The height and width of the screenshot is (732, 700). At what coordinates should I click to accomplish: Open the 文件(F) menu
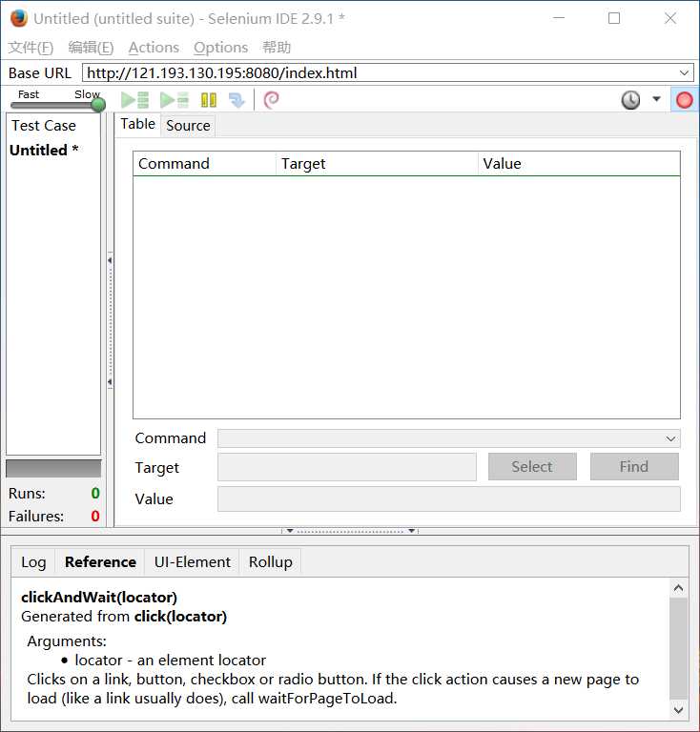[31, 47]
